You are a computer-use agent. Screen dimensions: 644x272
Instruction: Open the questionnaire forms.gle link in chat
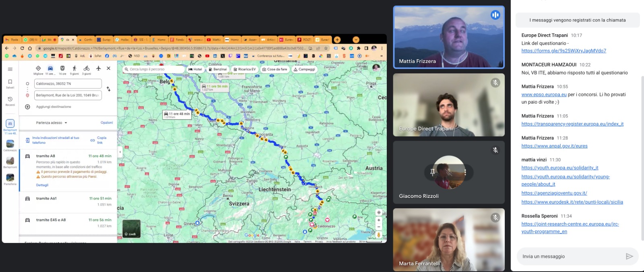click(x=563, y=51)
